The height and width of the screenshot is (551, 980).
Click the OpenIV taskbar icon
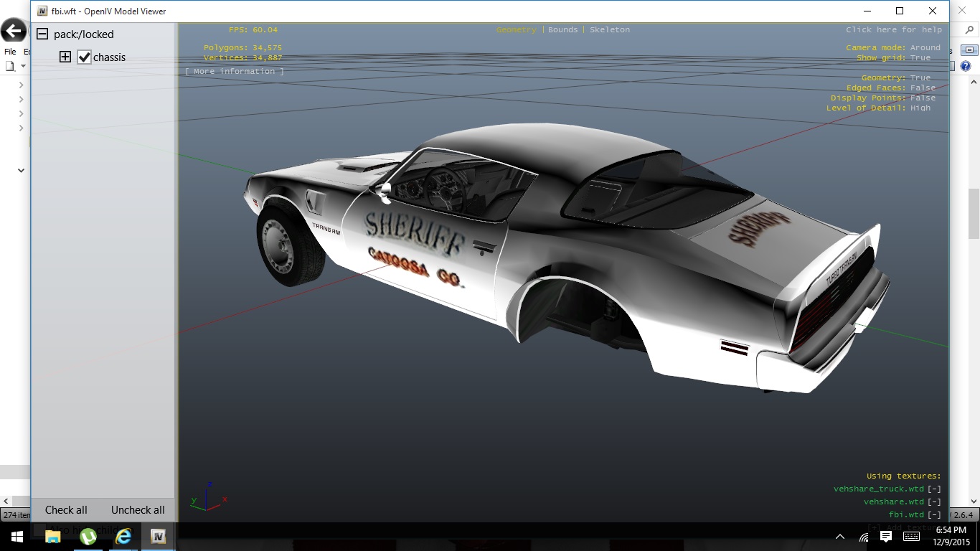159,537
